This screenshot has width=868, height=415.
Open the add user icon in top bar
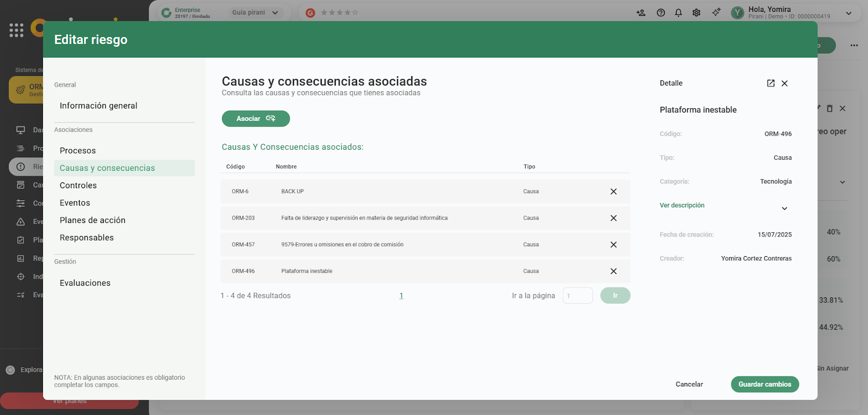tap(641, 12)
